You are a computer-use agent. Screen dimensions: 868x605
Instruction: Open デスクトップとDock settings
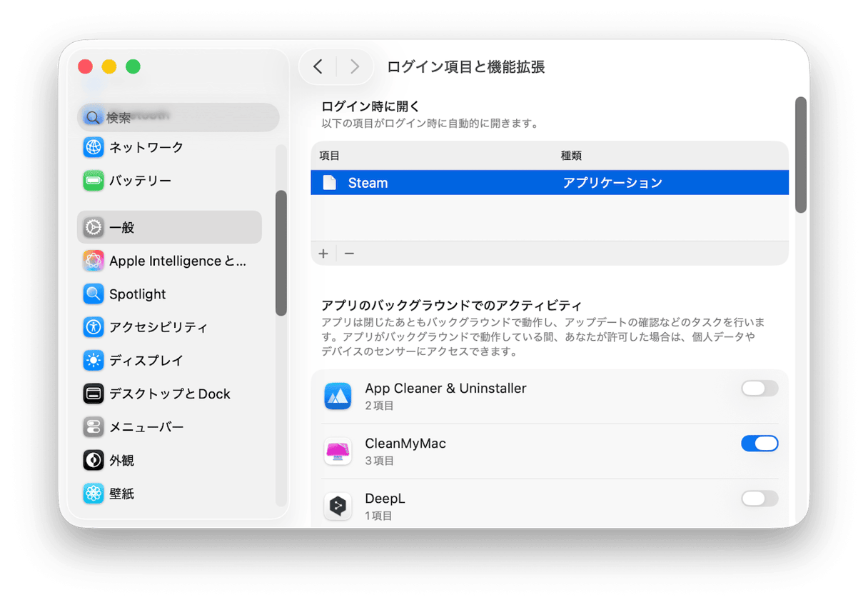click(164, 394)
